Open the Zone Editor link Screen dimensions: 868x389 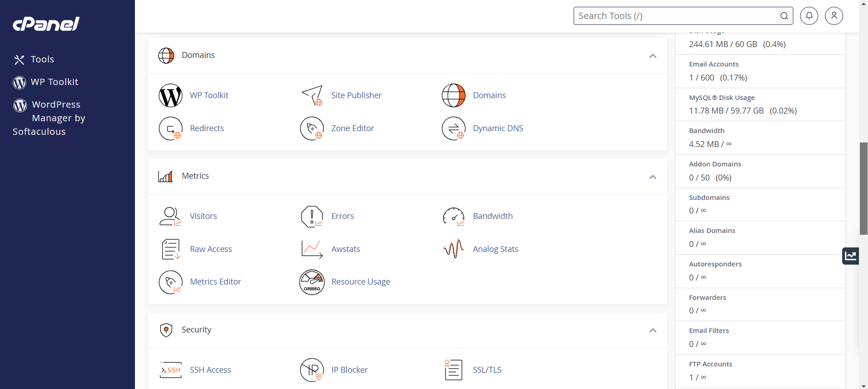(x=353, y=128)
